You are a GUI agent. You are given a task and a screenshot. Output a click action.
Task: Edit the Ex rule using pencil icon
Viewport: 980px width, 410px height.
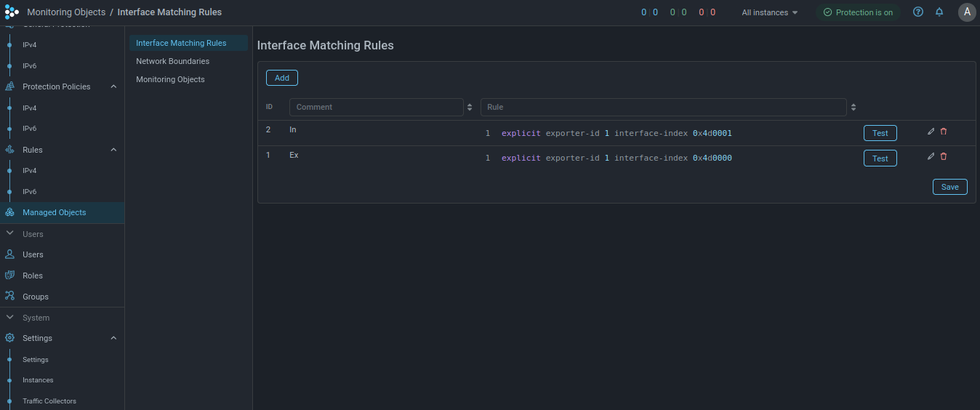pyautogui.click(x=931, y=156)
